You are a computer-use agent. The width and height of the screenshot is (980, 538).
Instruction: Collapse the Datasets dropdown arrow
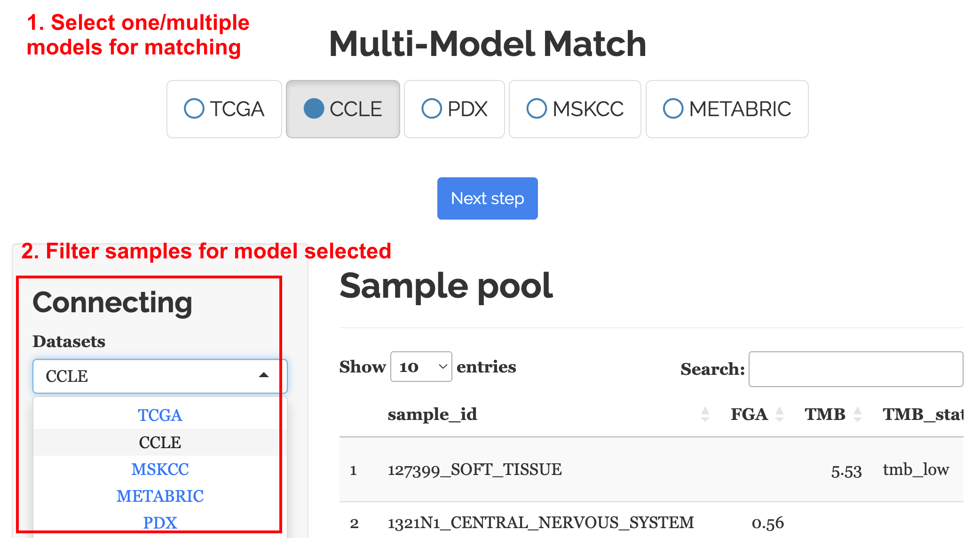tap(264, 375)
